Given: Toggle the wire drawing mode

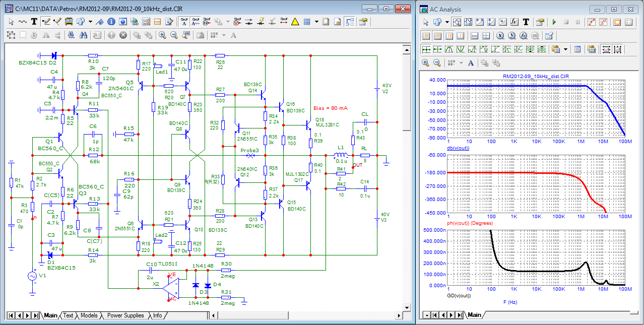Looking at the screenshot, I should [46, 22].
